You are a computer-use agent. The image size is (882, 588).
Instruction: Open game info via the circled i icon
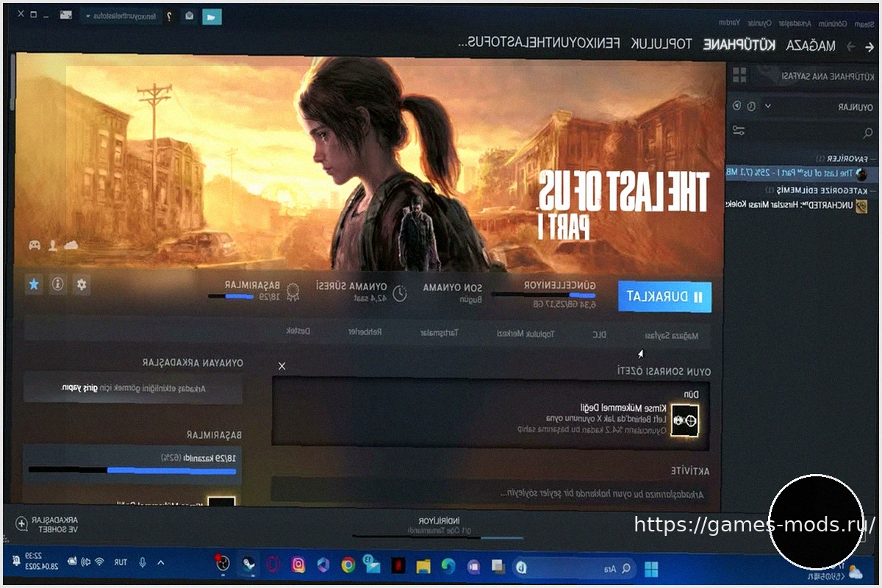(57, 284)
